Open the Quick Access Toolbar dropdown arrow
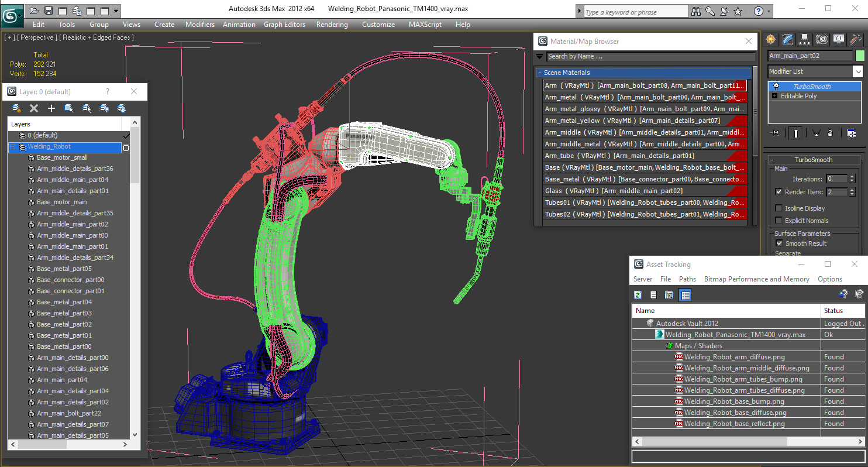Viewport: 868px width, 467px height. (x=116, y=11)
